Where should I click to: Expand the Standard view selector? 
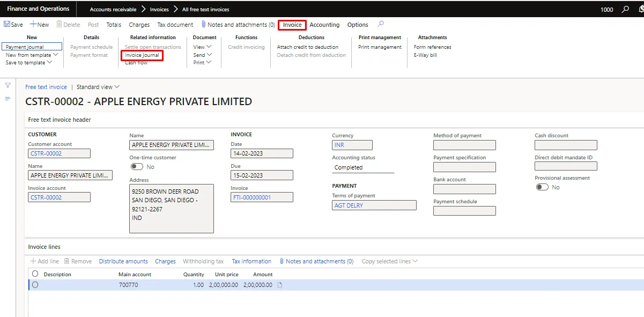98,87
